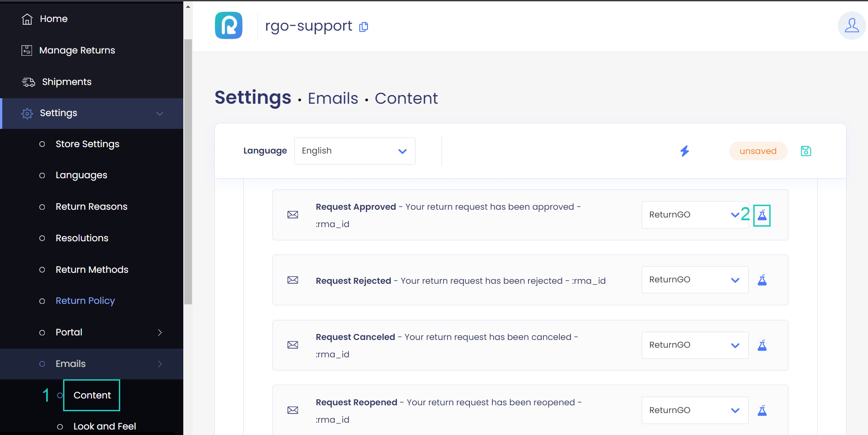Select Content under Emails

[x=92, y=395]
